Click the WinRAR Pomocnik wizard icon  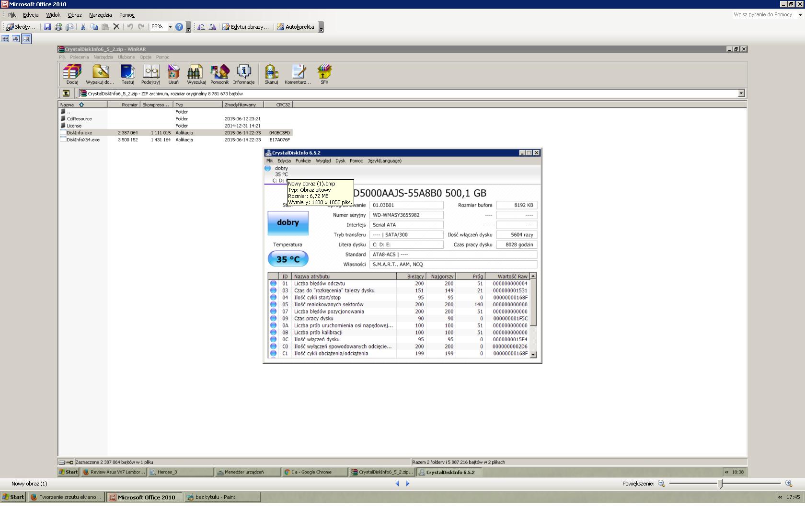pos(219,74)
